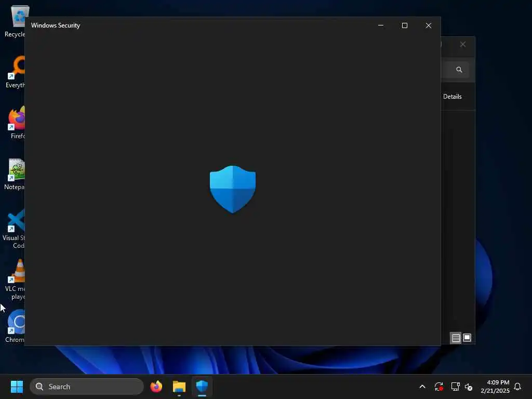
Task: Open the clock and date flyout
Action: tap(495, 387)
